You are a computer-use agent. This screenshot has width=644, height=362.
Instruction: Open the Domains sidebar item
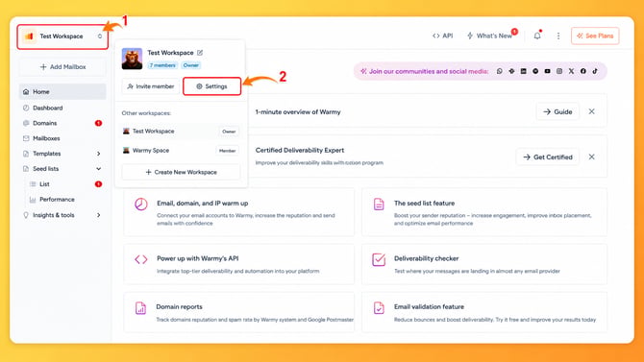[45, 123]
